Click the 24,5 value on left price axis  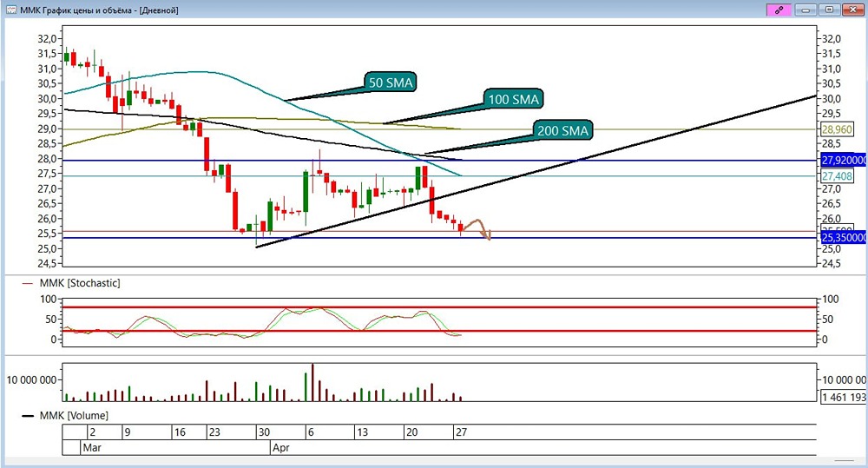coord(47,263)
